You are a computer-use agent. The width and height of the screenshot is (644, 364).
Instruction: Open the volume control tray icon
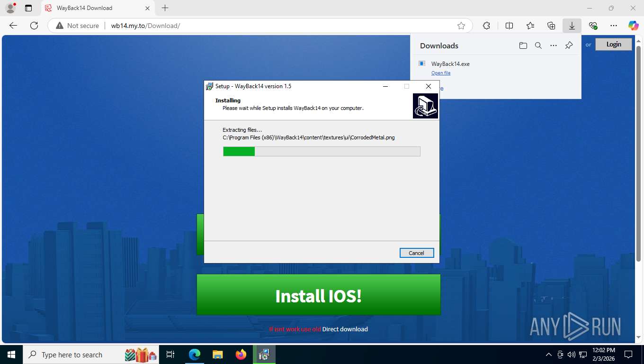point(572,355)
